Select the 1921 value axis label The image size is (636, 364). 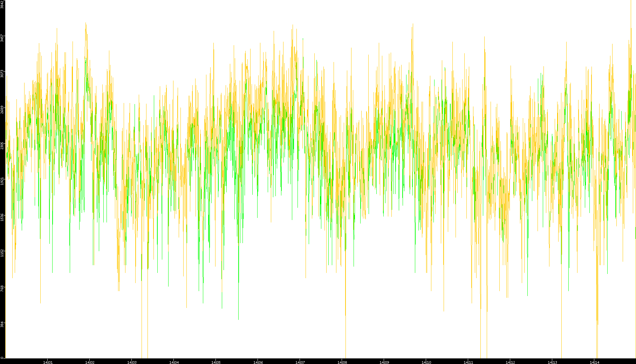[x=2, y=181]
